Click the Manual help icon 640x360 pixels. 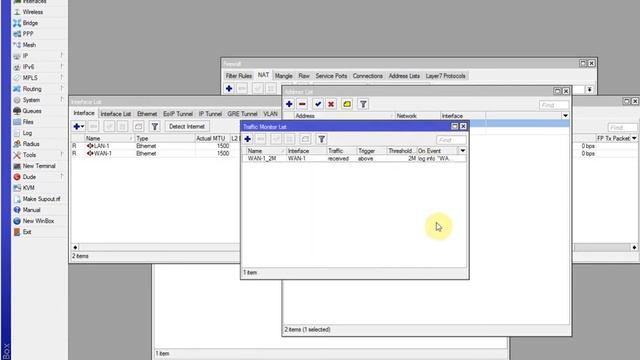(x=17, y=210)
